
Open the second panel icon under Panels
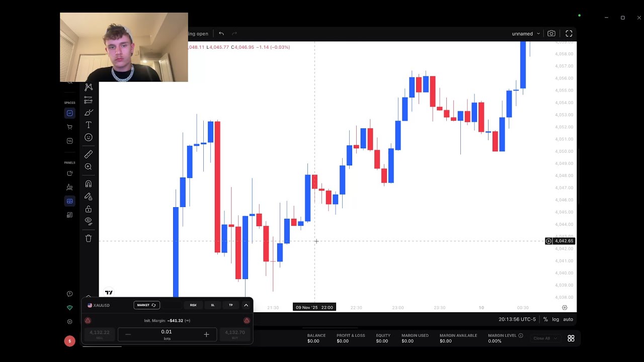(69, 187)
